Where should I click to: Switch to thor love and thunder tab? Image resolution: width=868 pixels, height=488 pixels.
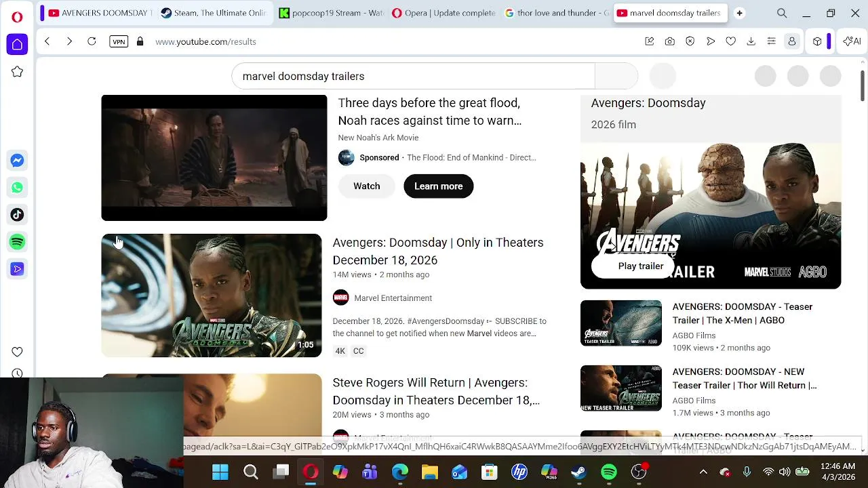tap(557, 13)
